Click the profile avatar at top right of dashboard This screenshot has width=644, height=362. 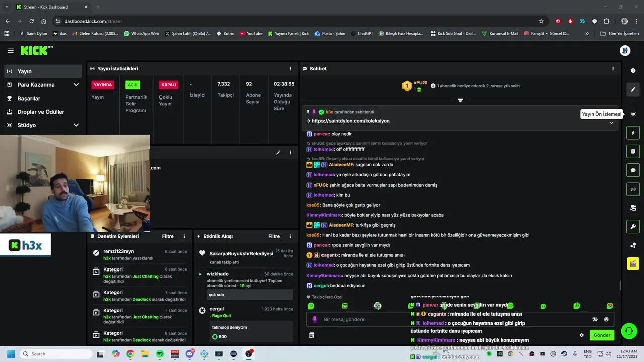tap(625, 51)
